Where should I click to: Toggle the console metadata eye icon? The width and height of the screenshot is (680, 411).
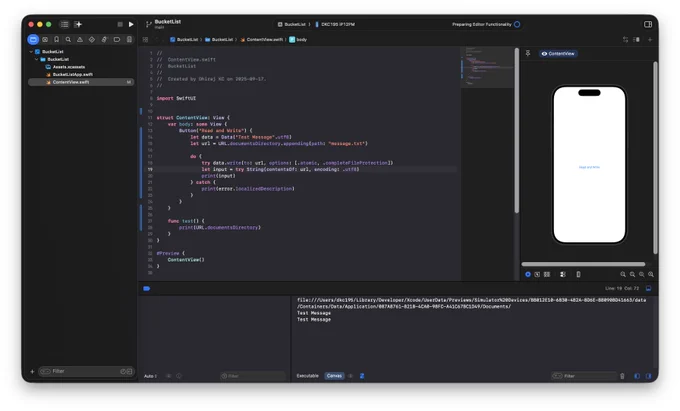click(350, 376)
